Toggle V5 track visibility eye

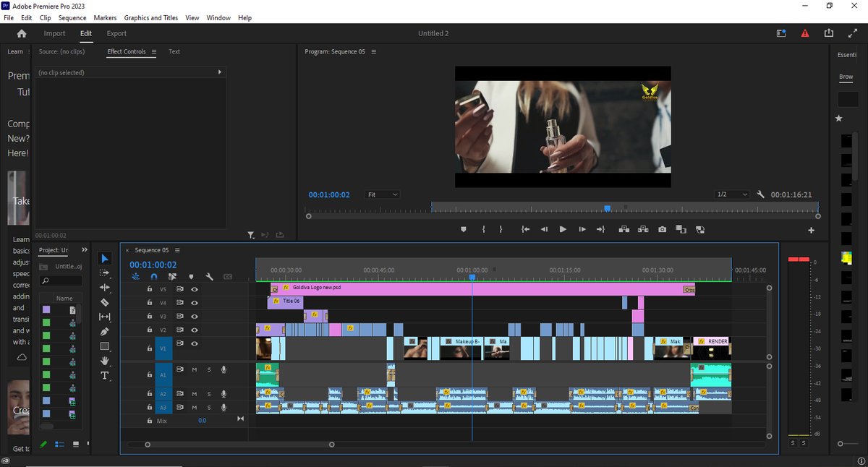pos(194,289)
